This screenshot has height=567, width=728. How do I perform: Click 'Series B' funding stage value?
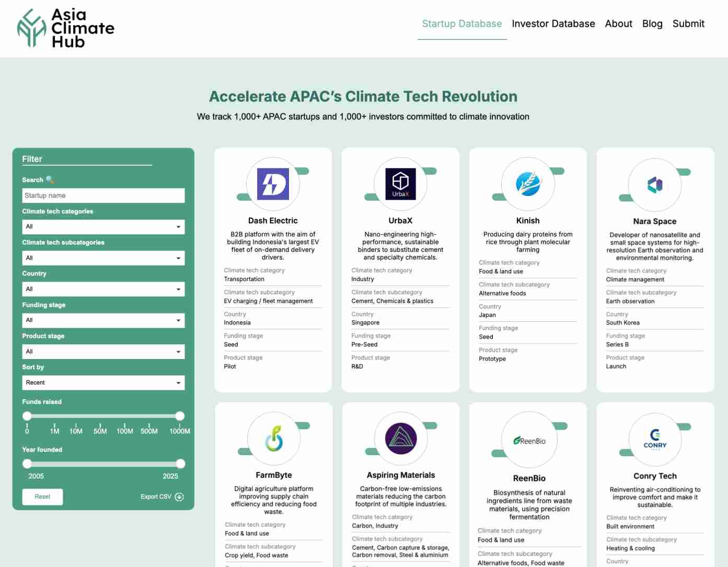[x=617, y=344]
